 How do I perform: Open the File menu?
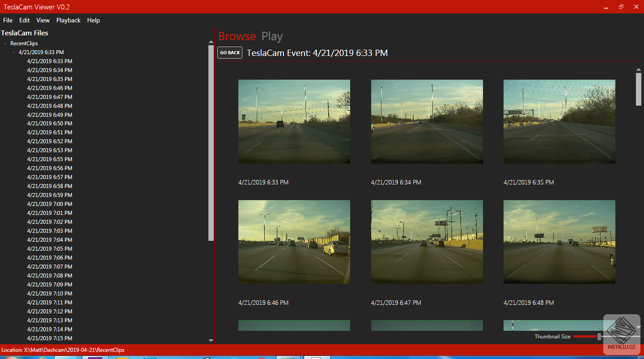(x=8, y=20)
